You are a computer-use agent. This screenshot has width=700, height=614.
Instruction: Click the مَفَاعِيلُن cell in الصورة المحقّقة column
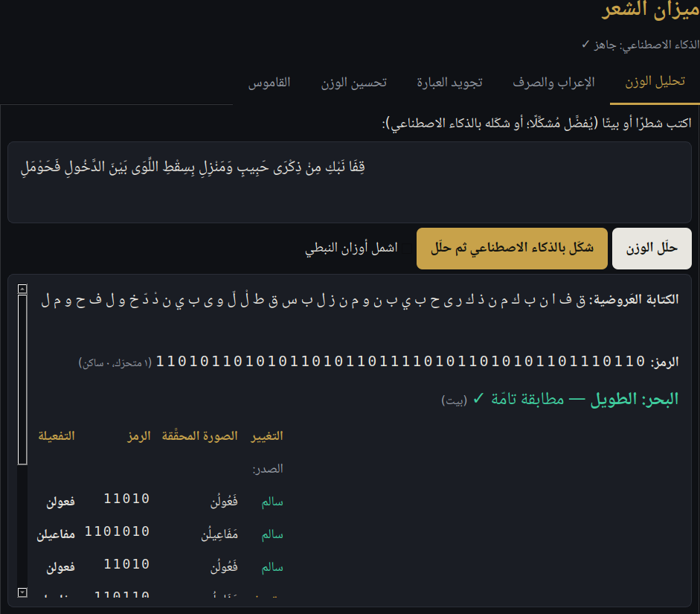point(219,534)
